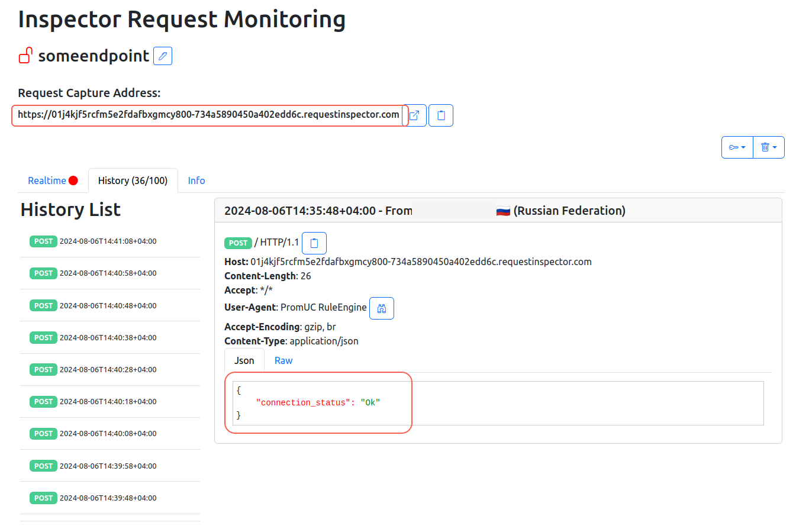Expand the trash delete dropdown
Image resolution: width=809 pixels, height=532 pixels.
768,147
